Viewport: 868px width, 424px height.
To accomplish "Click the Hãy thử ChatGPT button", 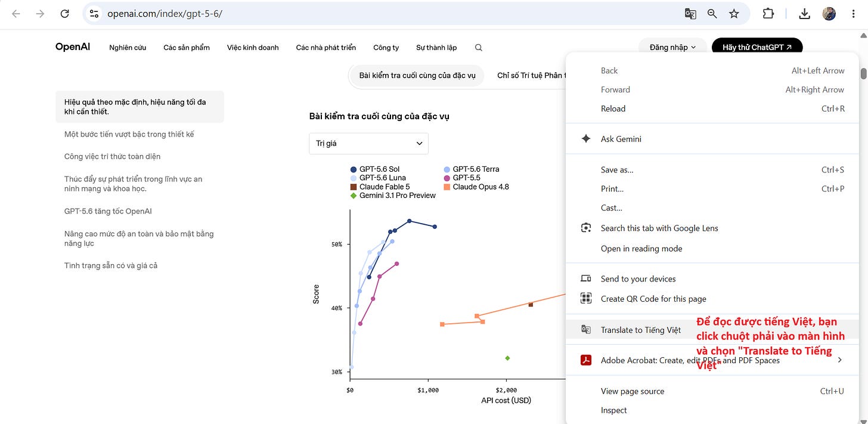I will [x=757, y=48].
